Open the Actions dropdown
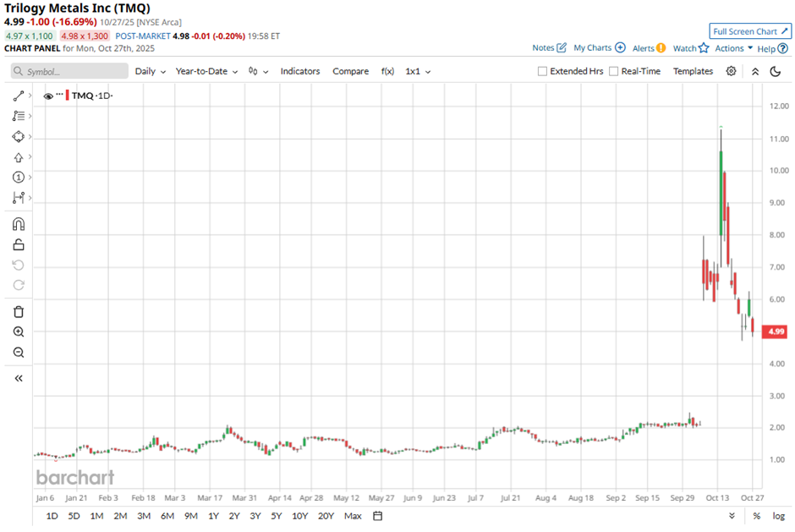The width and height of the screenshot is (795, 532). pyautogui.click(x=733, y=48)
